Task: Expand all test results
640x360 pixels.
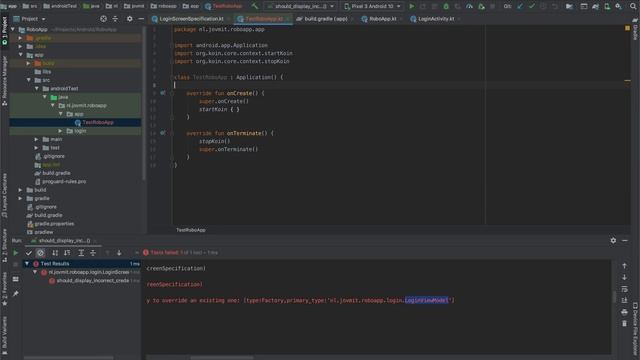Action: point(81,253)
